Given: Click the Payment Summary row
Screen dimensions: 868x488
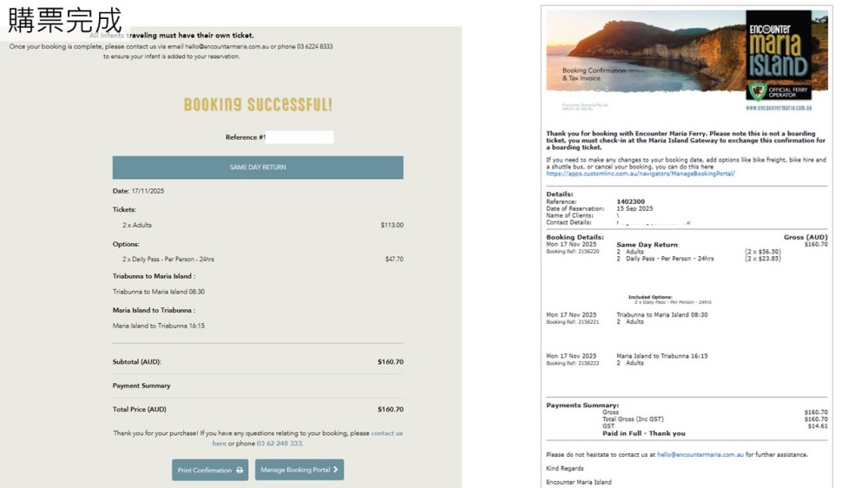Looking at the screenshot, I should pyautogui.click(x=141, y=386).
